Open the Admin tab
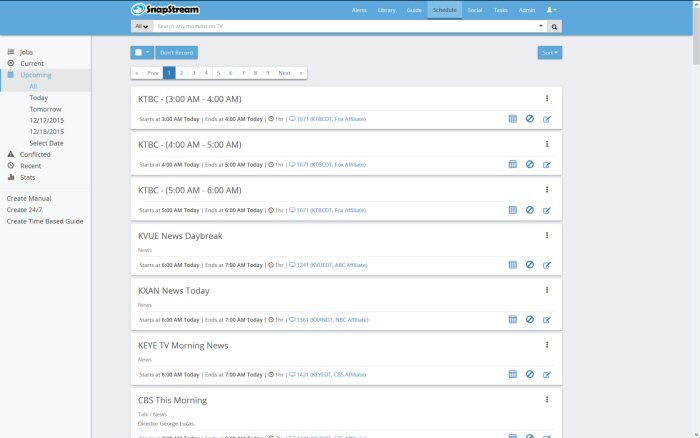 coord(527,10)
